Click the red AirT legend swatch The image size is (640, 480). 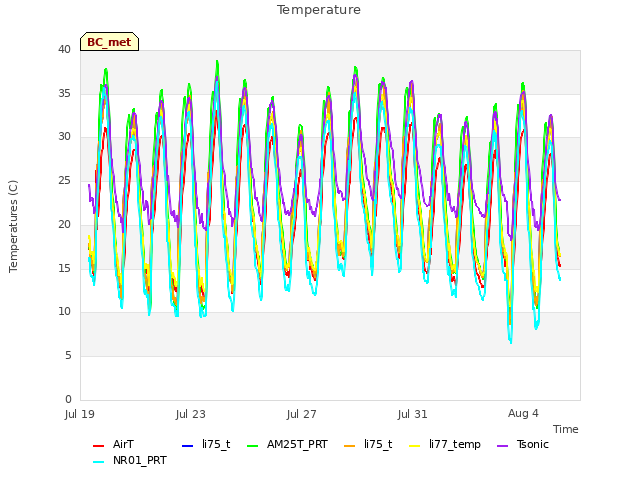[x=98, y=445]
